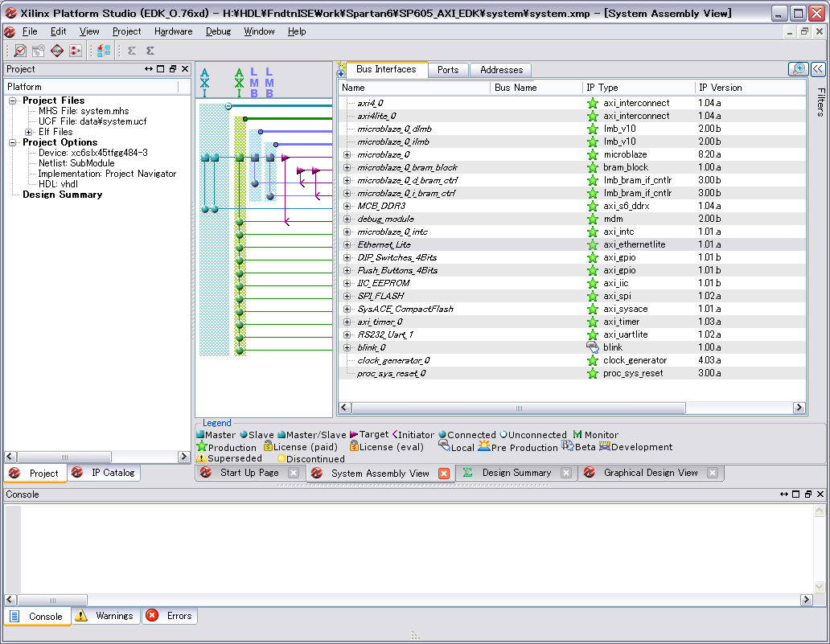Open the File menu
This screenshot has width=830, height=644.
click(30, 31)
